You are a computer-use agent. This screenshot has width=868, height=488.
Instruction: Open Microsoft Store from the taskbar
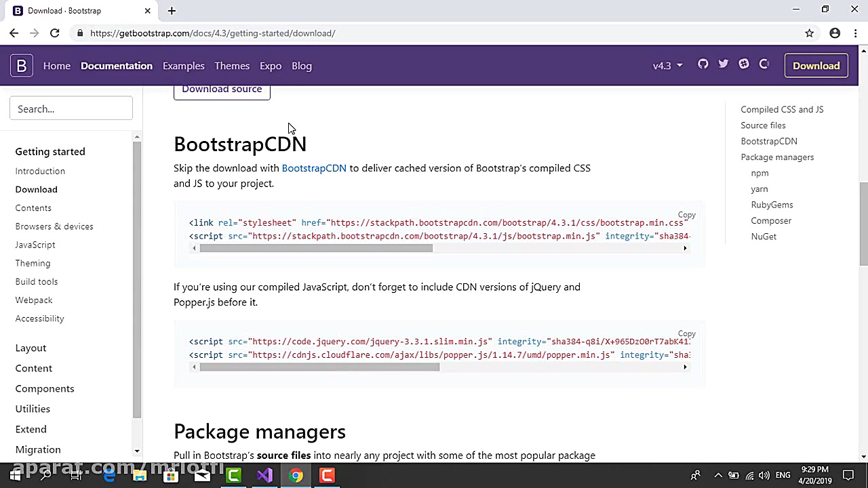171,475
